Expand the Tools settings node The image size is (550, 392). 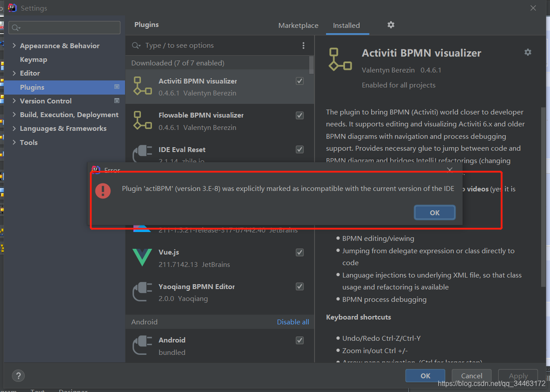point(14,142)
